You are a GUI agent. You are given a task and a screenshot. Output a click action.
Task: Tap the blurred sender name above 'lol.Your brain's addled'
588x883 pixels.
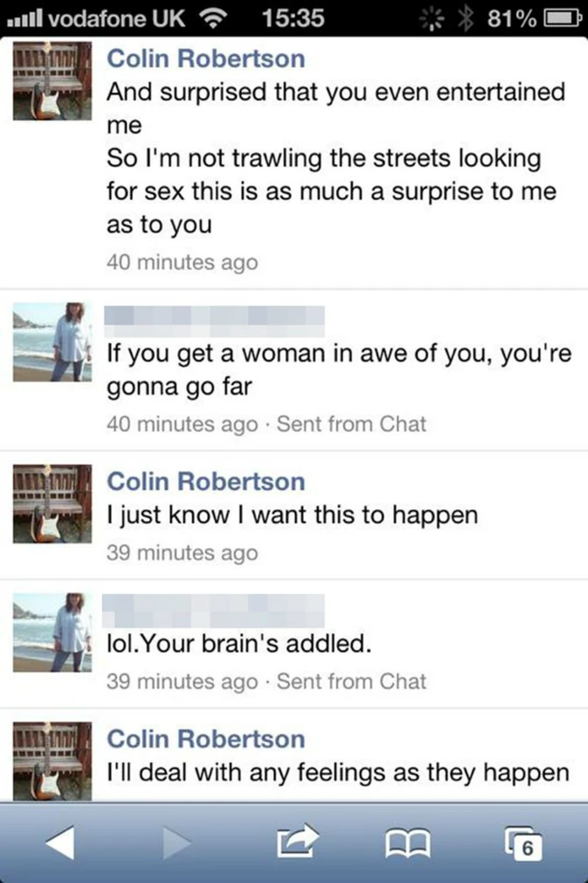pyautogui.click(x=213, y=610)
